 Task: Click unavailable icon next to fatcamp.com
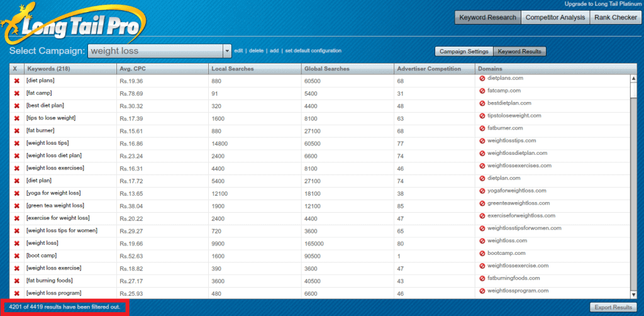point(482,91)
